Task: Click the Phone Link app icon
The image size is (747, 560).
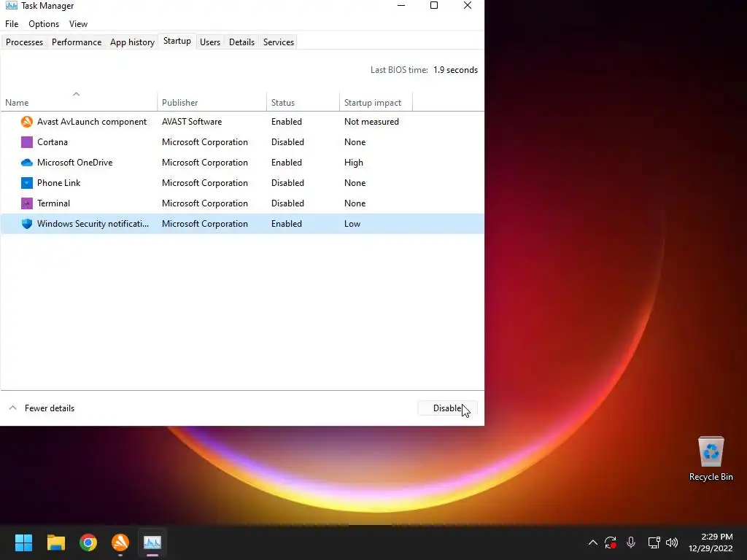Action: [27, 183]
